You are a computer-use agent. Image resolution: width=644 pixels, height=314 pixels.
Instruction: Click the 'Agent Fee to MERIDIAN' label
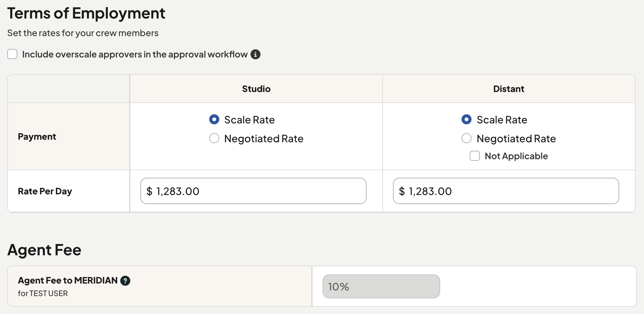(68, 280)
